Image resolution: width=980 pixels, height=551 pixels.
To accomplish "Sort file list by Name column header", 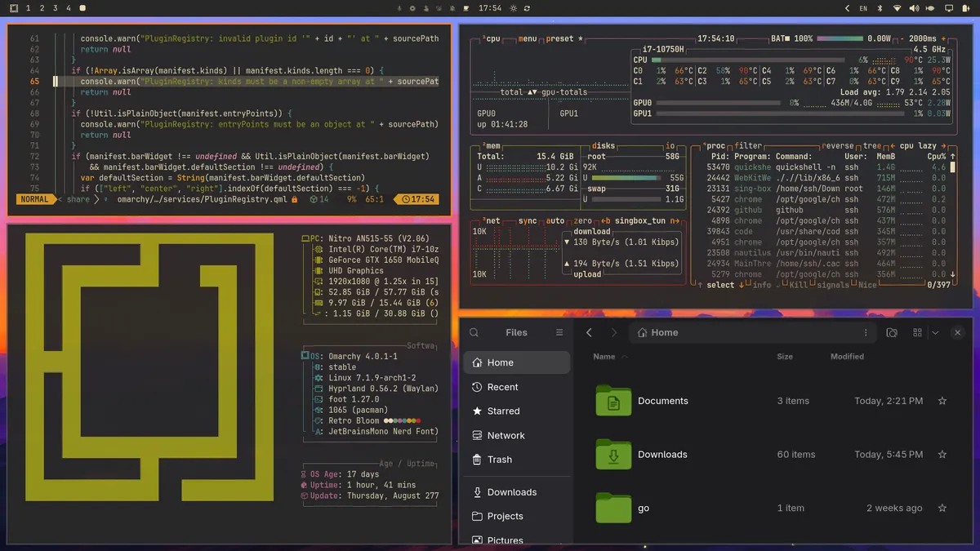I will point(605,357).
